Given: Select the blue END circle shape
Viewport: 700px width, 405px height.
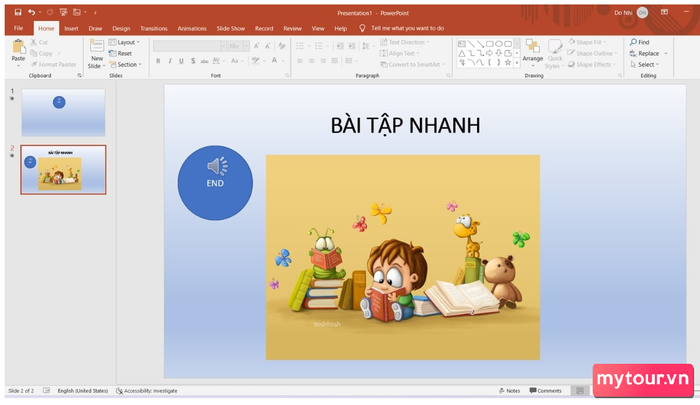Looking at the screenshot, I should (x=215, y=183).
